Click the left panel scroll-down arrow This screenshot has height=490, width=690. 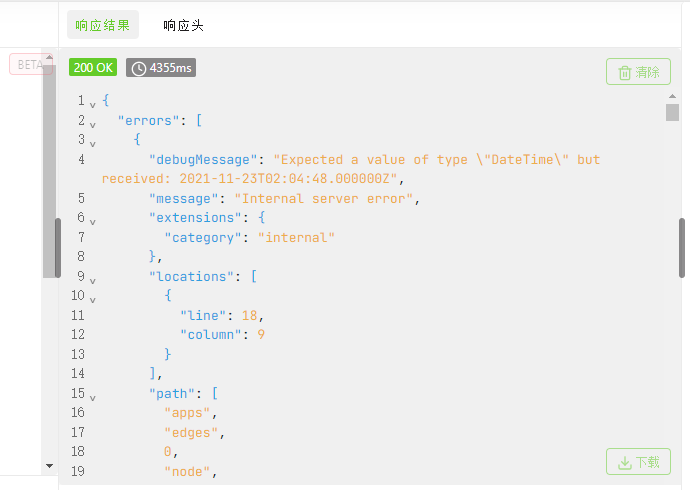pyautogui.click(x=49, y=465)
